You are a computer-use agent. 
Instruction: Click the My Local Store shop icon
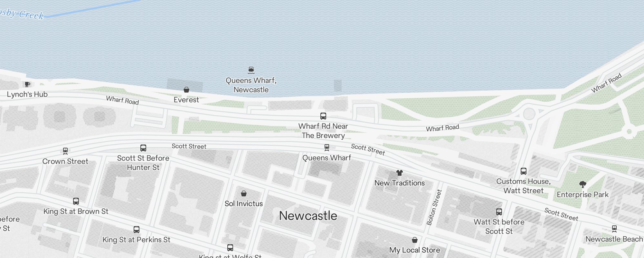click(x=415, y=240)
